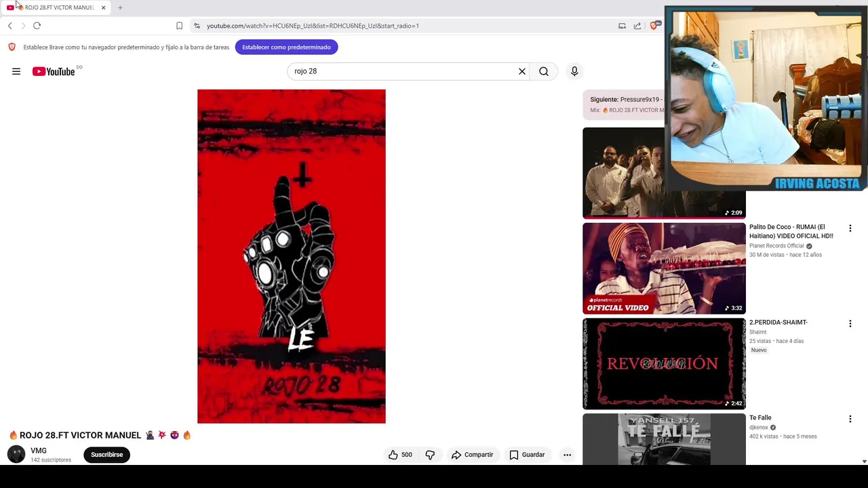Screen dimensions: 868x488
Task: Click the "30 M de vistas" text
Action: [x=766, y=255]
